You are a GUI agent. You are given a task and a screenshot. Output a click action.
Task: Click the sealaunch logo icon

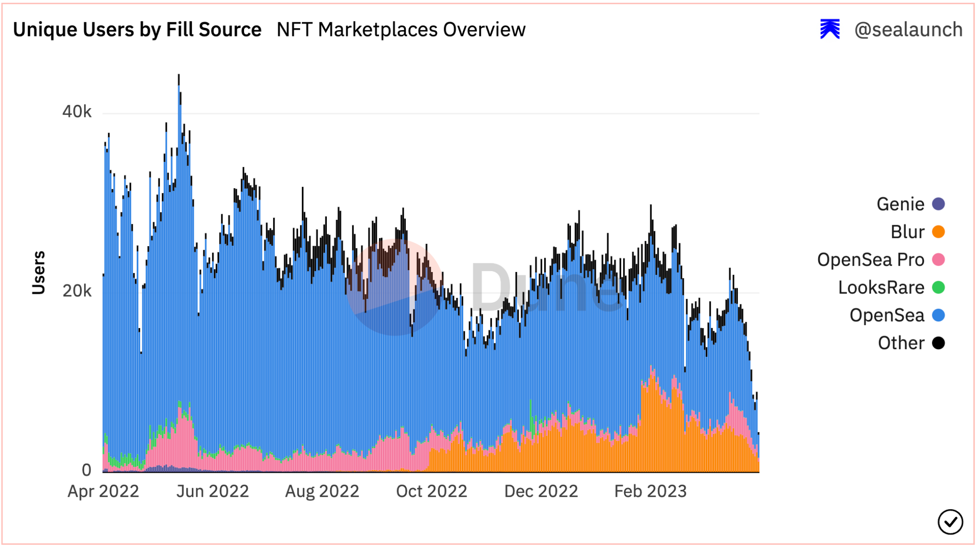(x=830, y=29)
